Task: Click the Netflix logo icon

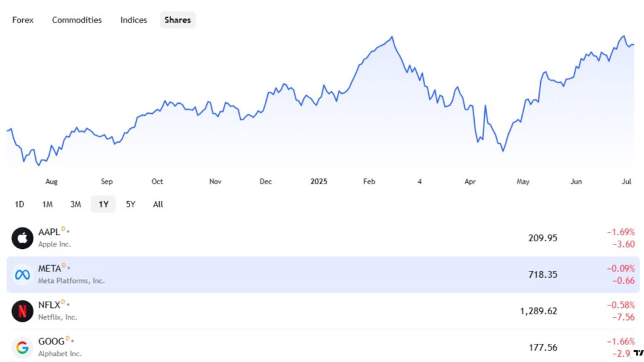Action: pyautogui.click(x=22, y=311)
